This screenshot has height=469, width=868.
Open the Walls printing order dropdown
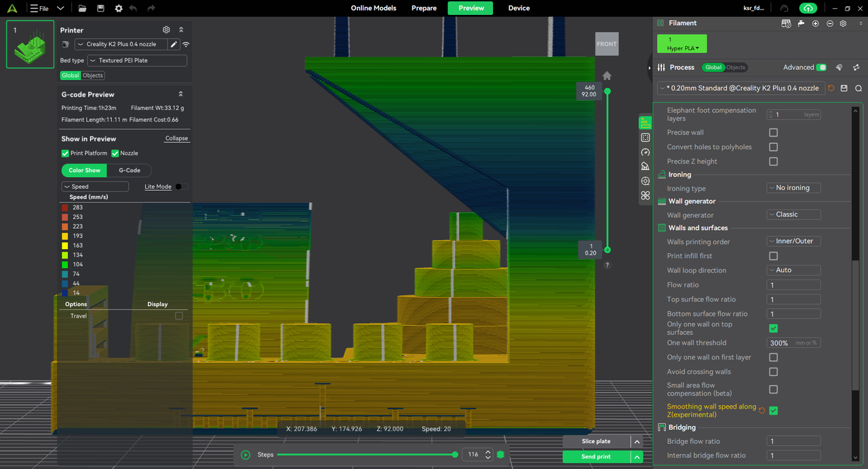pos(793,241)
